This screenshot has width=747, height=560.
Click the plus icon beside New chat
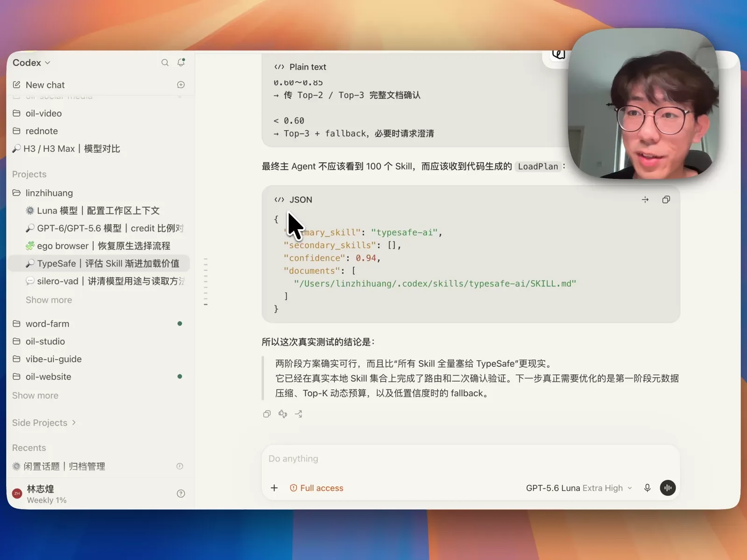[181, 84]
